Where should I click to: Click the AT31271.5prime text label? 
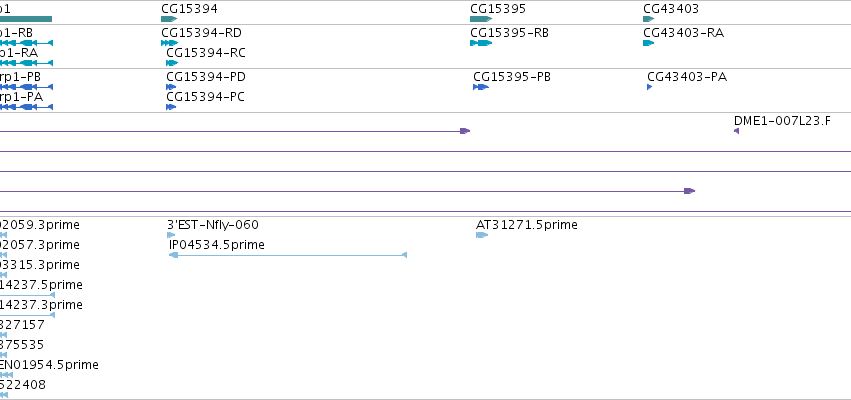coord(526,225)
